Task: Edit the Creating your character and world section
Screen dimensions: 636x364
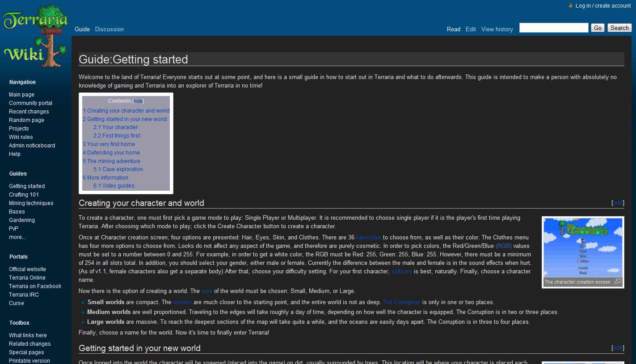Action: (x=618, y=203)
